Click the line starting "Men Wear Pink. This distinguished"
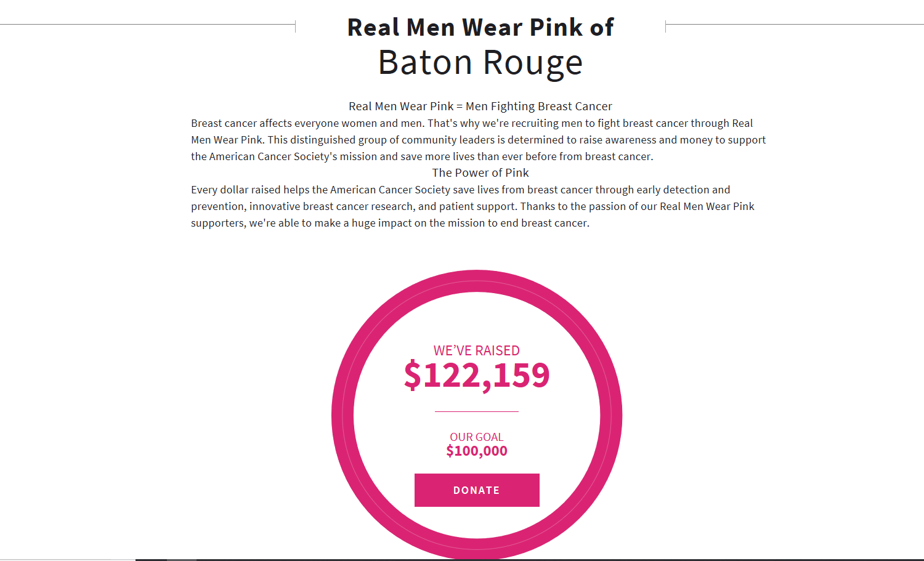The width and height of the screenshot is (924, 561). click(479, 140)
